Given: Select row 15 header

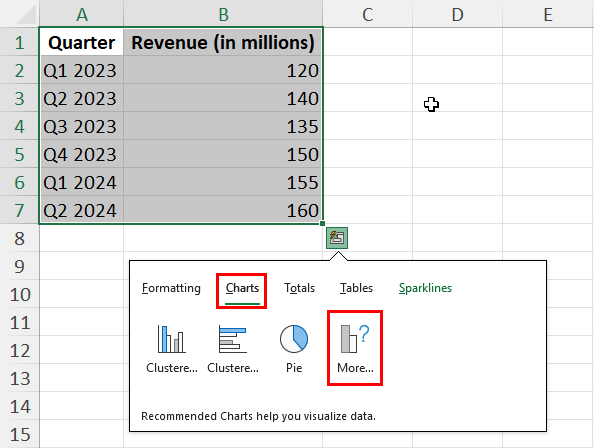Looking at the screenshot, I should point(19,434).
